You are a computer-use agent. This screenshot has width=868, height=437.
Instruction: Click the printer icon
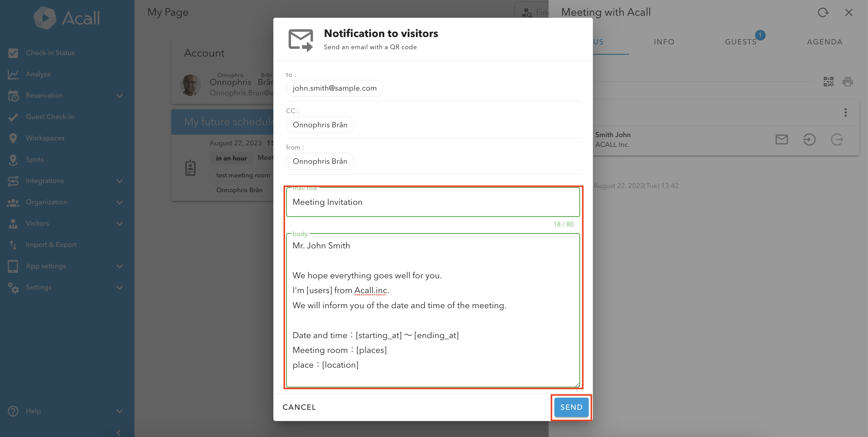848,82
